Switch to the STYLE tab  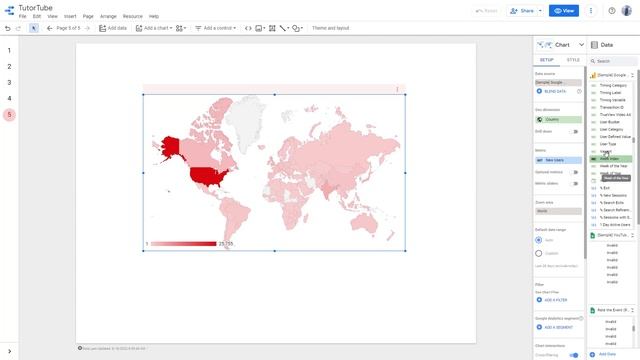[x=573, y=60]
